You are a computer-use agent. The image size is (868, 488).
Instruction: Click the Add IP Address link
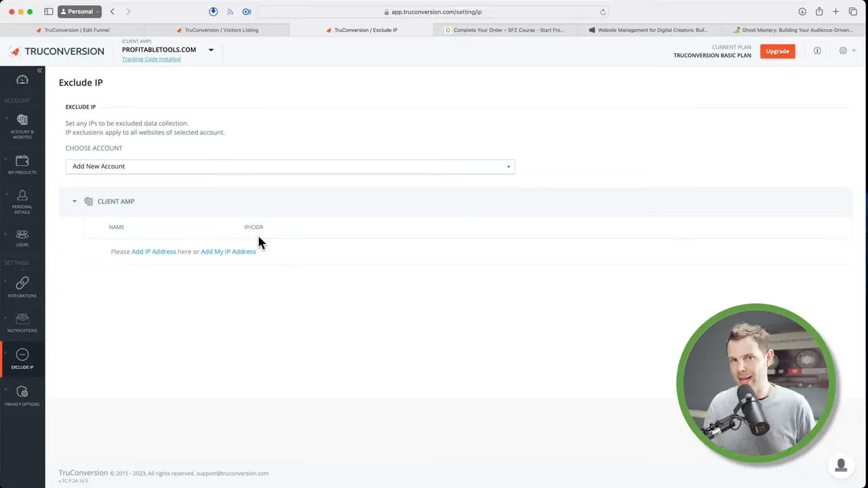(154, 251)
